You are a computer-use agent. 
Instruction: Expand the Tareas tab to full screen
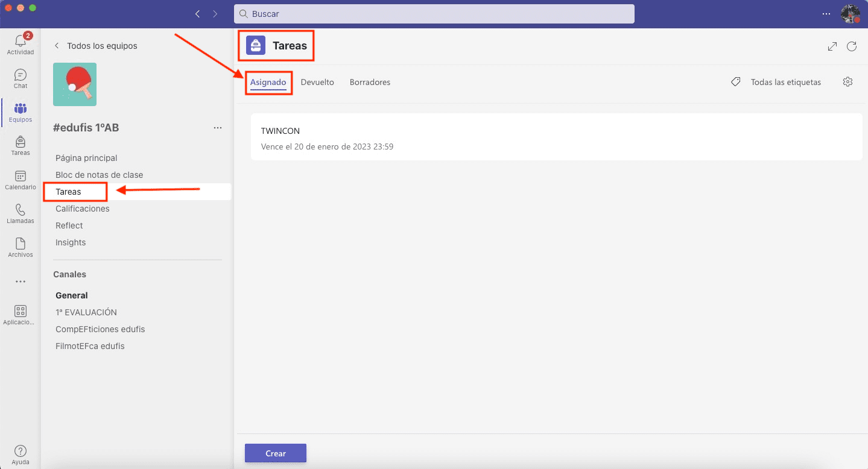(832, 46)
